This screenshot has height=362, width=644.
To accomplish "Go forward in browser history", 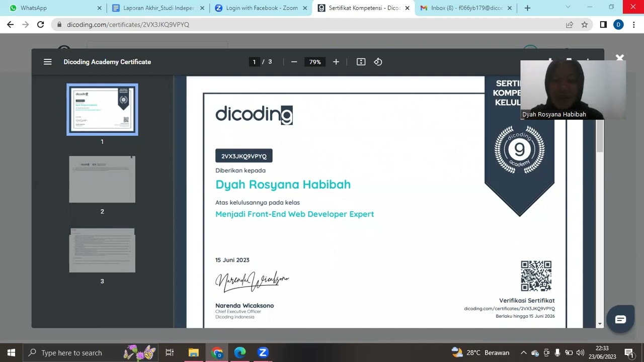I will [x=26, y=25].
